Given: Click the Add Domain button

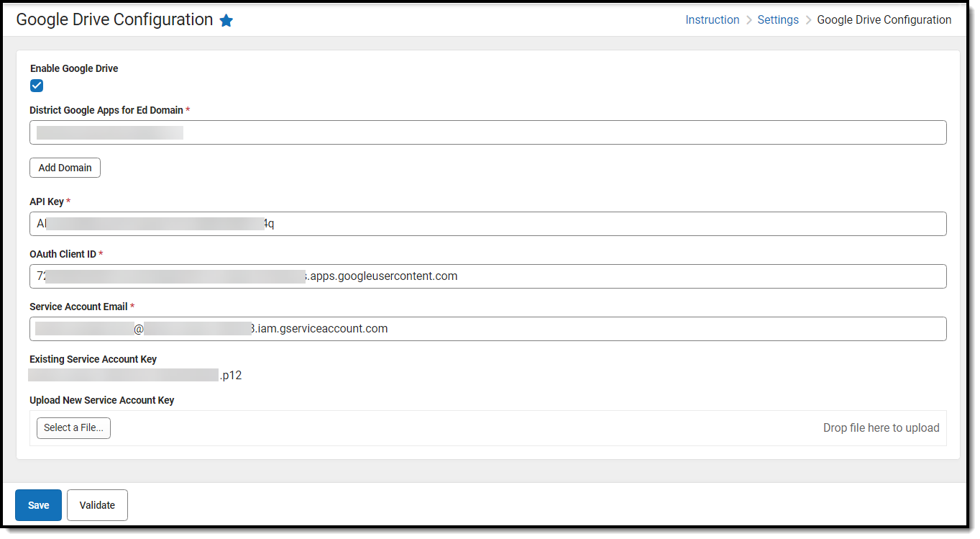Looking at the screenshot, I should coord(65,168).
